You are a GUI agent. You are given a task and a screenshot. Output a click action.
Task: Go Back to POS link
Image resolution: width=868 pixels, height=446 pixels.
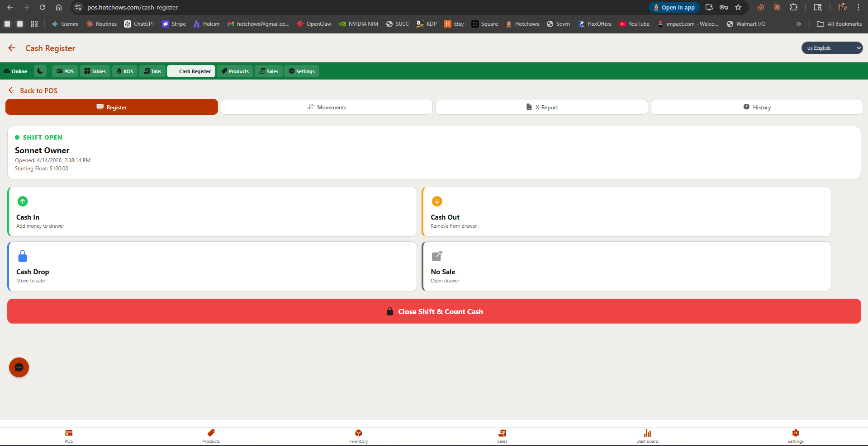click(x=33, y=90)
